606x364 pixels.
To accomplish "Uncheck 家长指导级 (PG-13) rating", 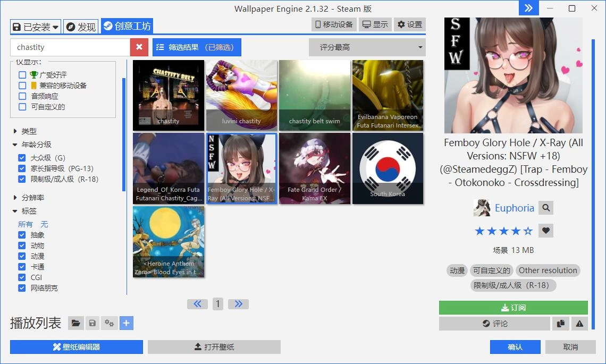I will [x=22, y=168].
